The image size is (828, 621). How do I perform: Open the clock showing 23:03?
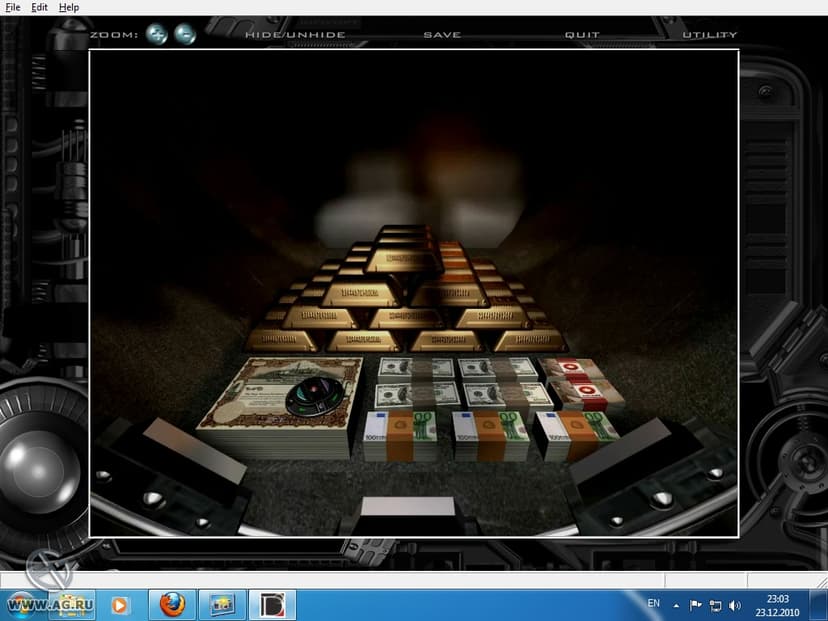[777, 605]
